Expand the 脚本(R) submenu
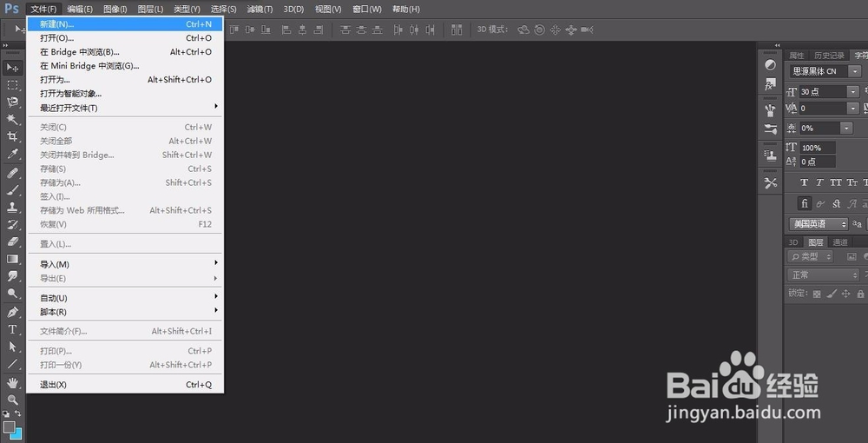The width and height of the screenshot is (868, 443). [125, 313]
